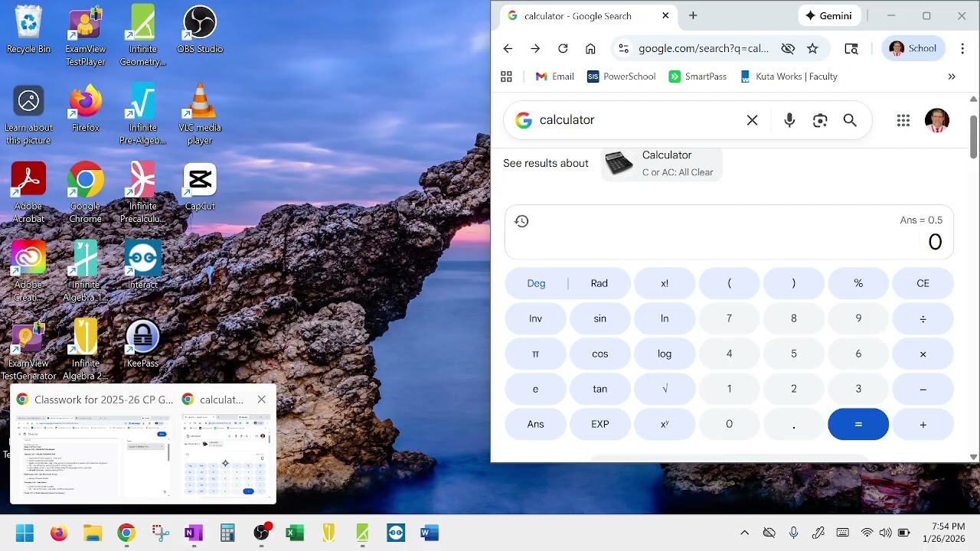
Task: Bookmark this page with the star
Action: pos(812,48)
